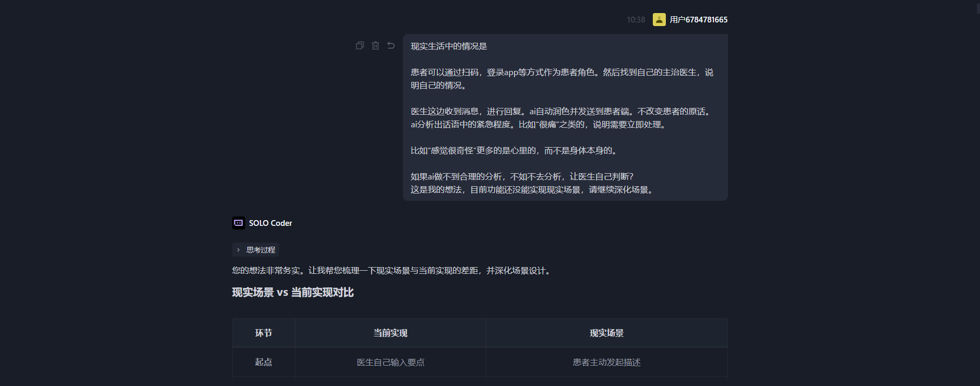Click the reply sentence starting 您的想法非常务实
The width and height of the screenshot is (980, 386).
(392, 270)
